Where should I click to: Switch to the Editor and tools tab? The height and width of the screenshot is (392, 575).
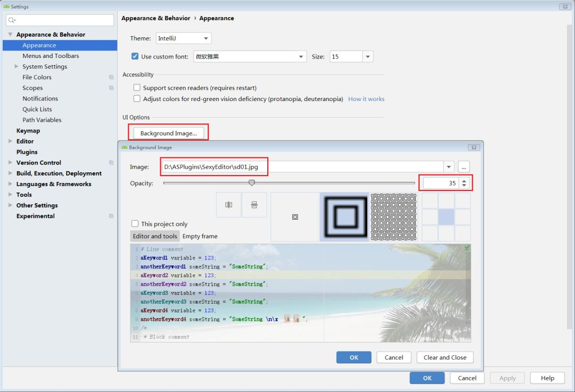(x=155, y=236)
